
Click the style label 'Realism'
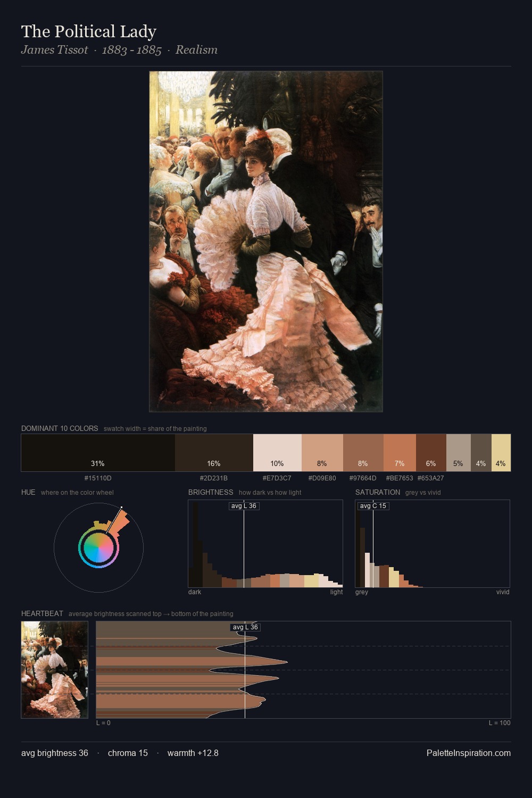(196, 50)
